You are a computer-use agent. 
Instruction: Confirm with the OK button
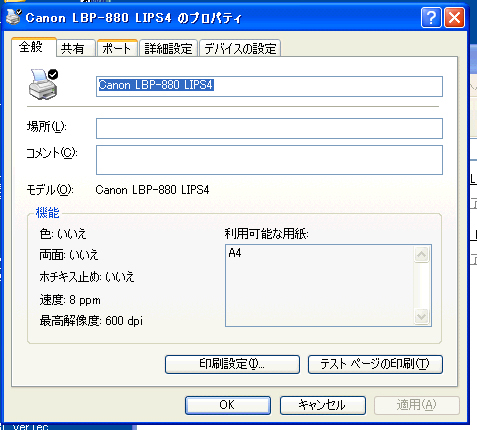coord(228,405)
